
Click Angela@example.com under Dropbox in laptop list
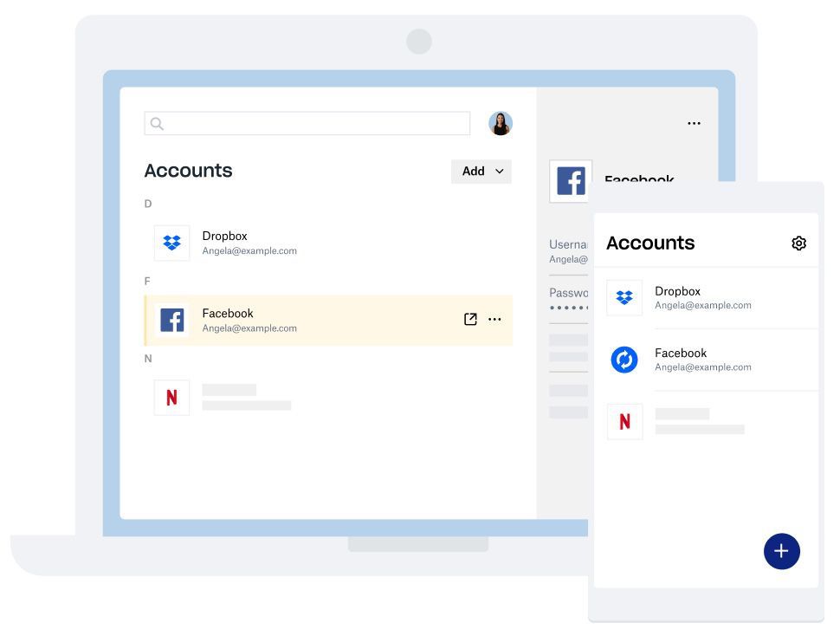[x=249, y=250]
